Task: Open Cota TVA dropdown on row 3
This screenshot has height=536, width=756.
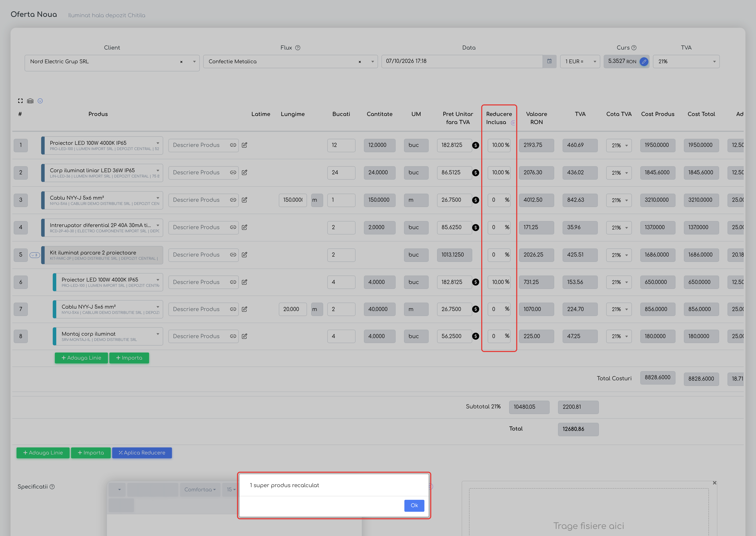Action: coord(619,200)
